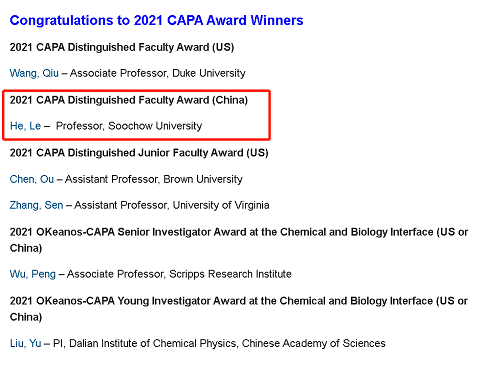Click the text Associate Professor, Scripps Research Institute
The image size is (504, 370).
(x=179, y=274)
